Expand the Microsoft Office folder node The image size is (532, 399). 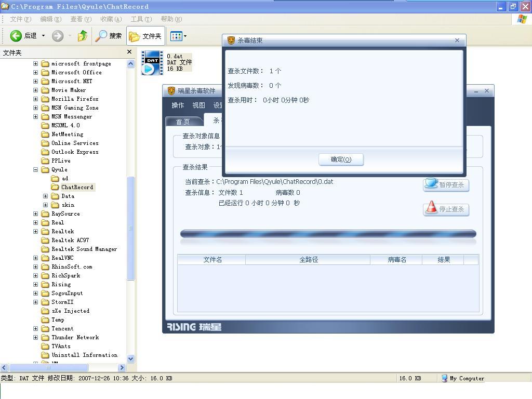coord(36,72)
